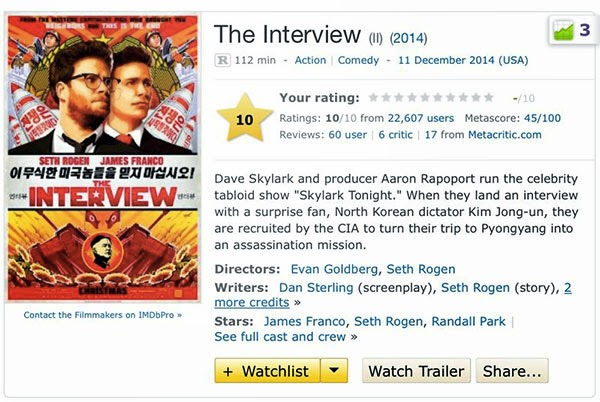Click Contact the Filmmakers on IMDbPro

pyautogui.click(x=103, y=315)
